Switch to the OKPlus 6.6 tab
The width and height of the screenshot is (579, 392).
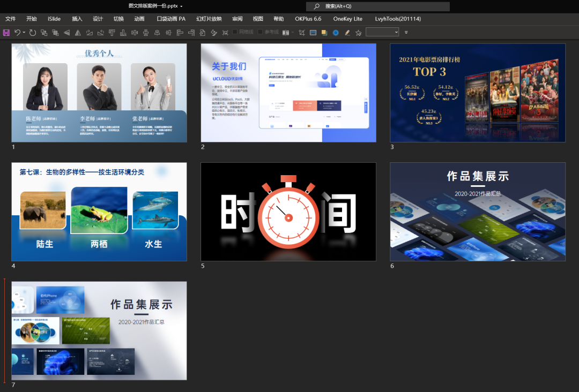(x=308, y=19)
